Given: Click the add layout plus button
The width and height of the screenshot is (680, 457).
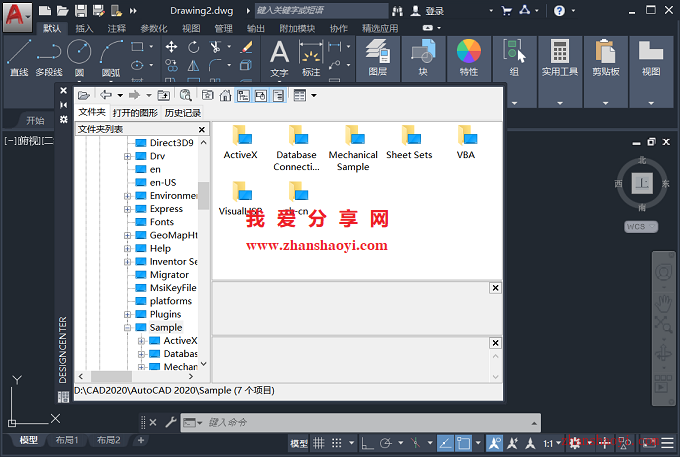Looking at the screenshot, I should click(141, 440).
